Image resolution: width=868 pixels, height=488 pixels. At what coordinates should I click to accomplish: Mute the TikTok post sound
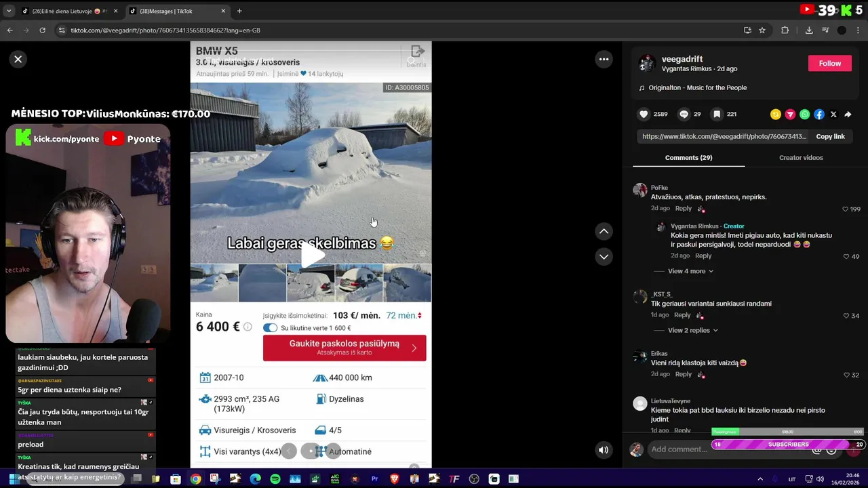click(x=604, y=449)
